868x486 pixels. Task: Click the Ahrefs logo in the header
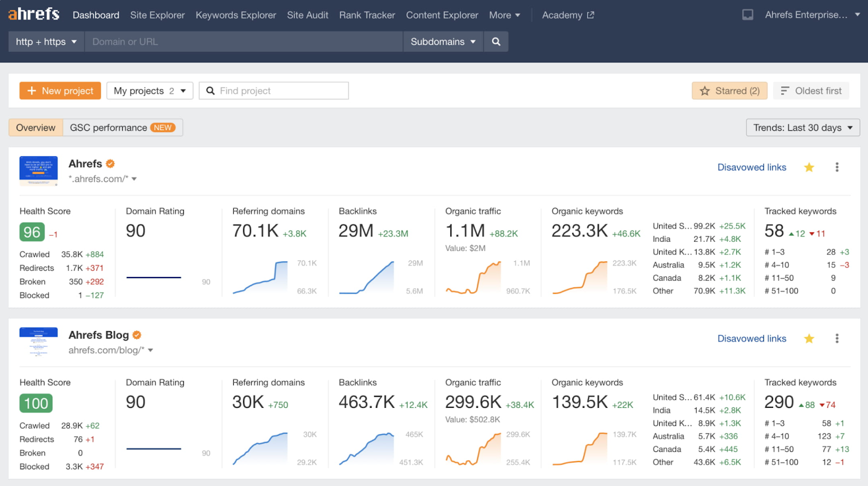point(34,15)
